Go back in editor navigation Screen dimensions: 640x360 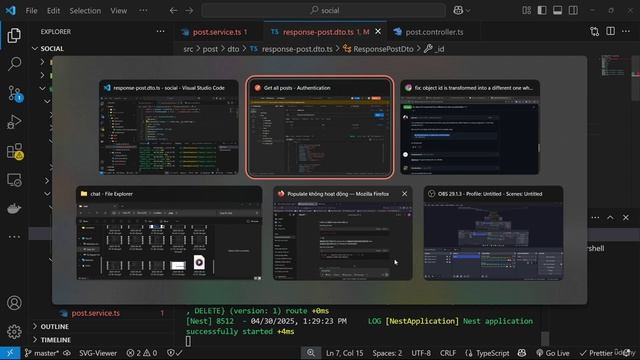[x=173, y=11]
